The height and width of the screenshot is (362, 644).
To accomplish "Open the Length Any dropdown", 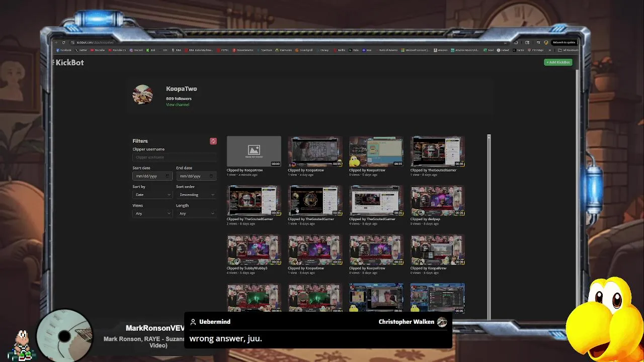I will click(x=196, y=214).
